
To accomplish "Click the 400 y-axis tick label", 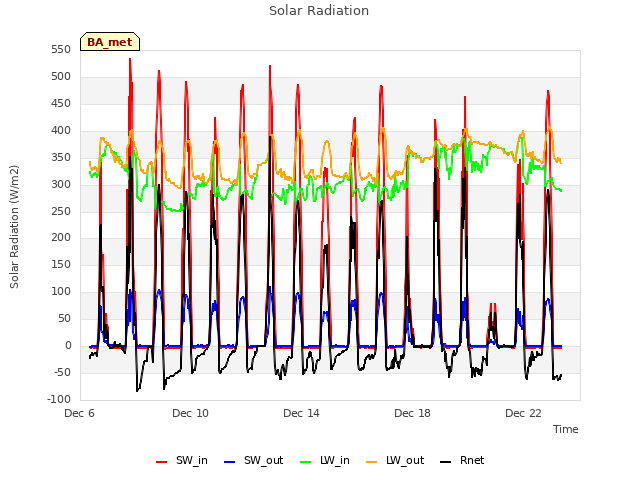I will click(x=61, y=131).
